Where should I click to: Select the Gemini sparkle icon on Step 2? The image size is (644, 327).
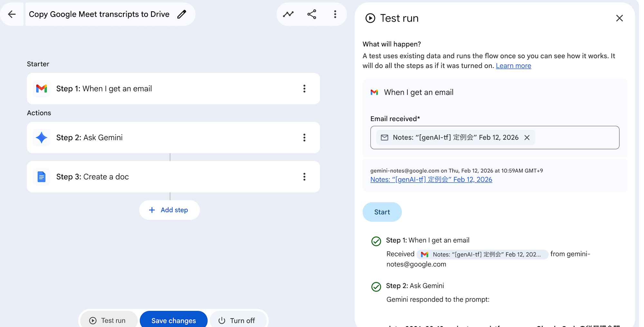42,138
